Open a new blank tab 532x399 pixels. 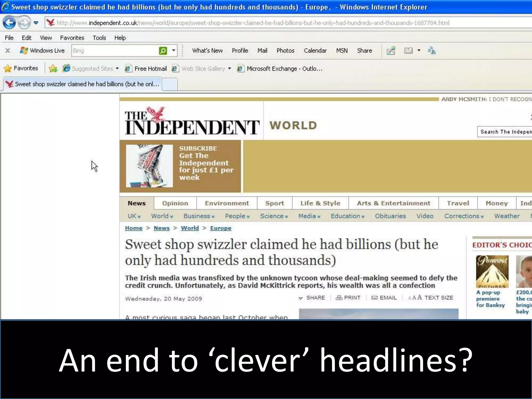170,84
